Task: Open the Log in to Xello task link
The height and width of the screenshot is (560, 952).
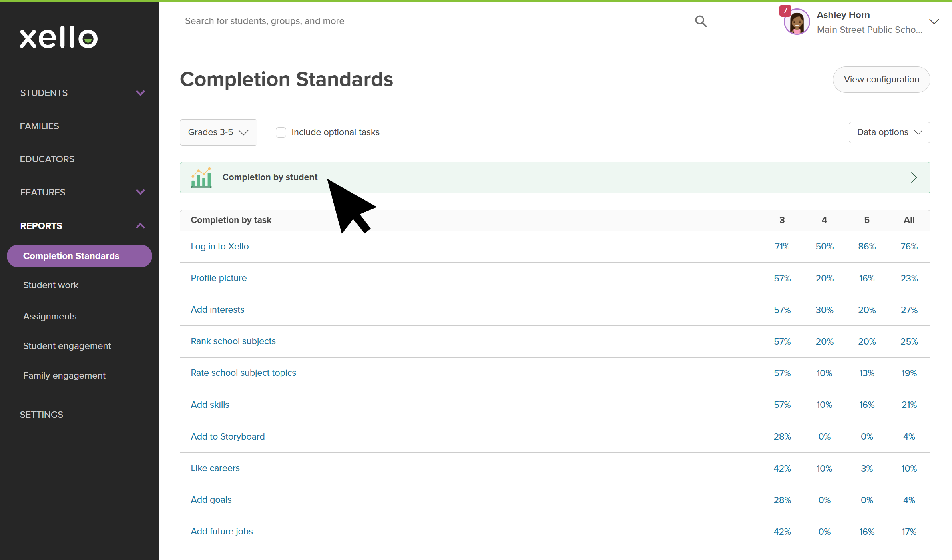Action: click(220, 247)
